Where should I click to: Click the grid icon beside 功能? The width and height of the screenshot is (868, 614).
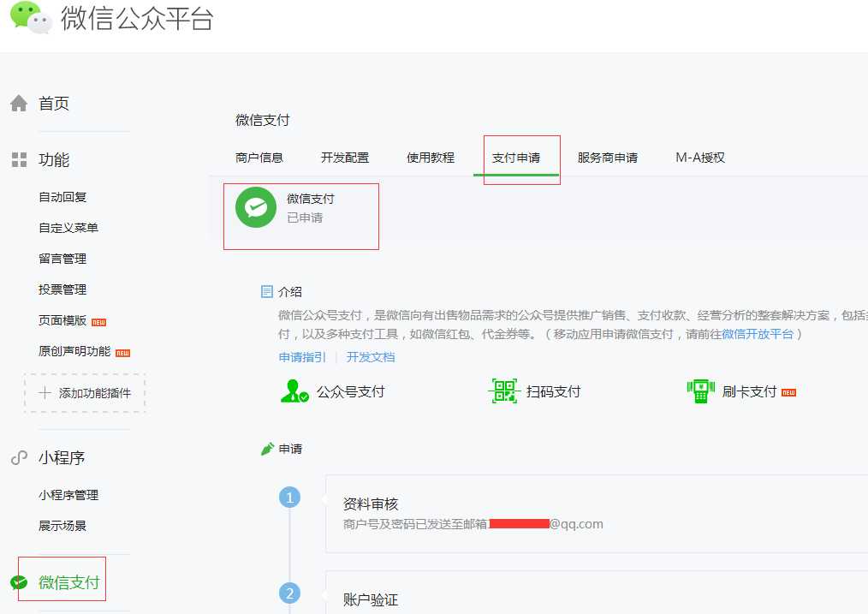click(19, 158)
